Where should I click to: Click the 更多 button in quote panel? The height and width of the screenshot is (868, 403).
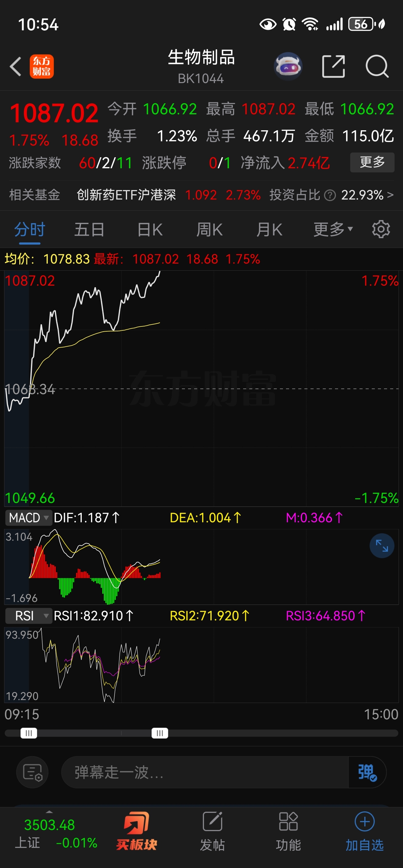tap(372, 162)
